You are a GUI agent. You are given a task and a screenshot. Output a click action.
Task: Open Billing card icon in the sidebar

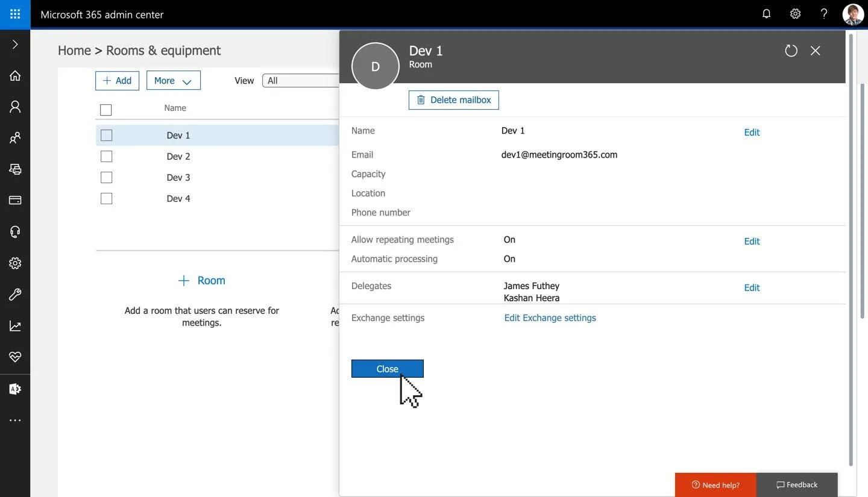pyautogui.click(x=15, y=200)
